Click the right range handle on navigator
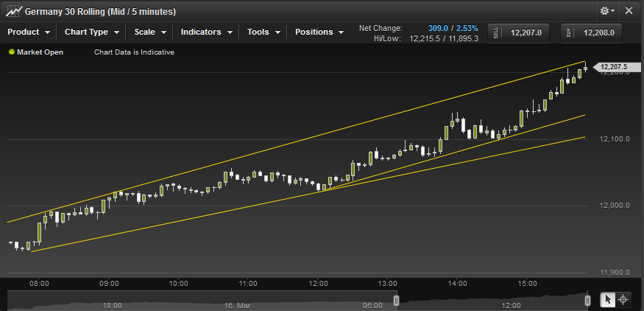 coord(588,300)
